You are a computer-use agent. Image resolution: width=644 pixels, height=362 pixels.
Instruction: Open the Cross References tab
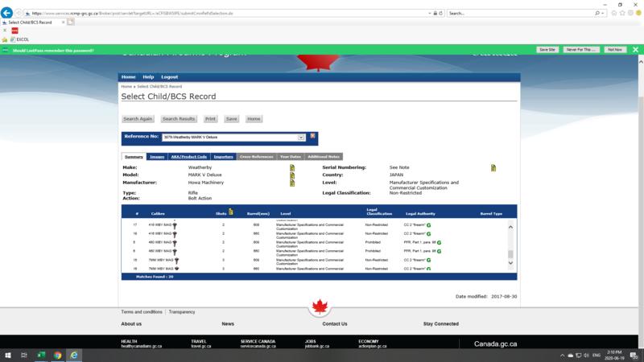click(x=256, y=157)
